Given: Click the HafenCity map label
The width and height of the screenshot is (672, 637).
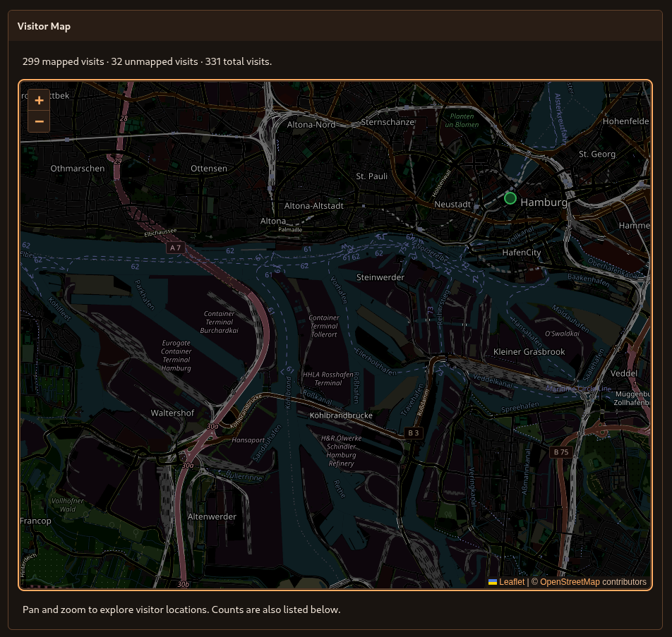Looking at the screenshot, I should click(x=522, y=253).
